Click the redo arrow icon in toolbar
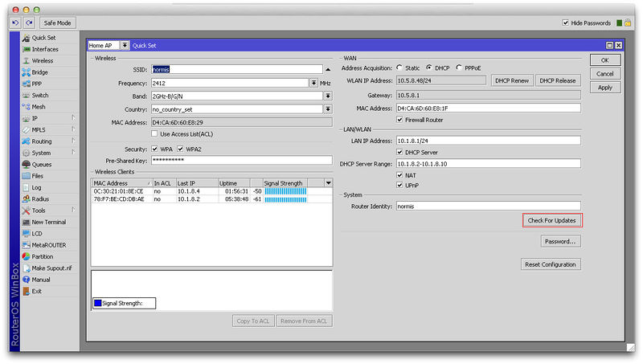 coord(29,23)
